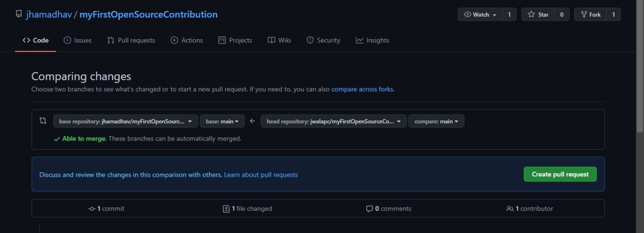Expand the base repository dropdown
The width and height of the screenshot is (644, 233).
[125, 121]
